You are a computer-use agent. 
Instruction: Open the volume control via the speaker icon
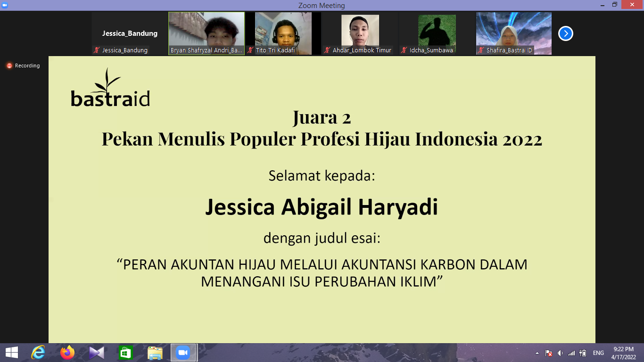tap(560, 353)
